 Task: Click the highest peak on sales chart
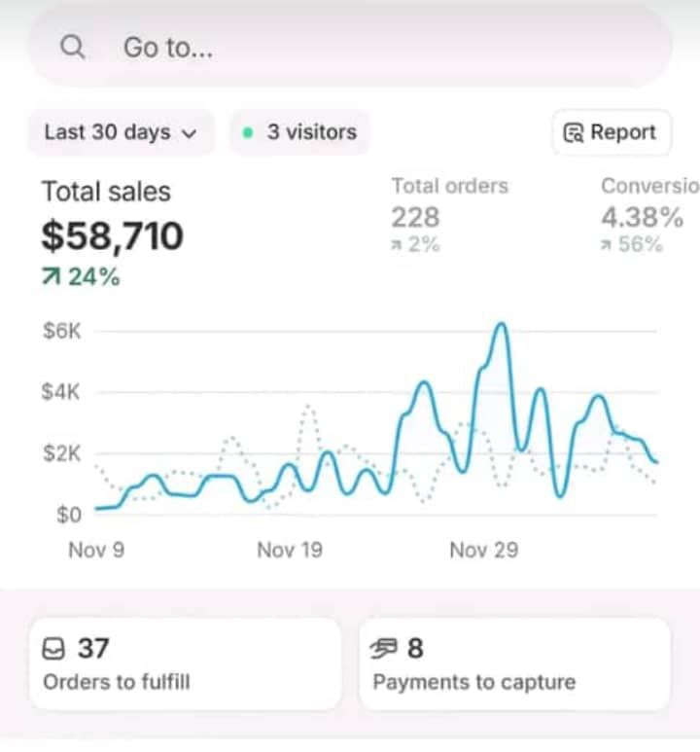click(501, 325)
